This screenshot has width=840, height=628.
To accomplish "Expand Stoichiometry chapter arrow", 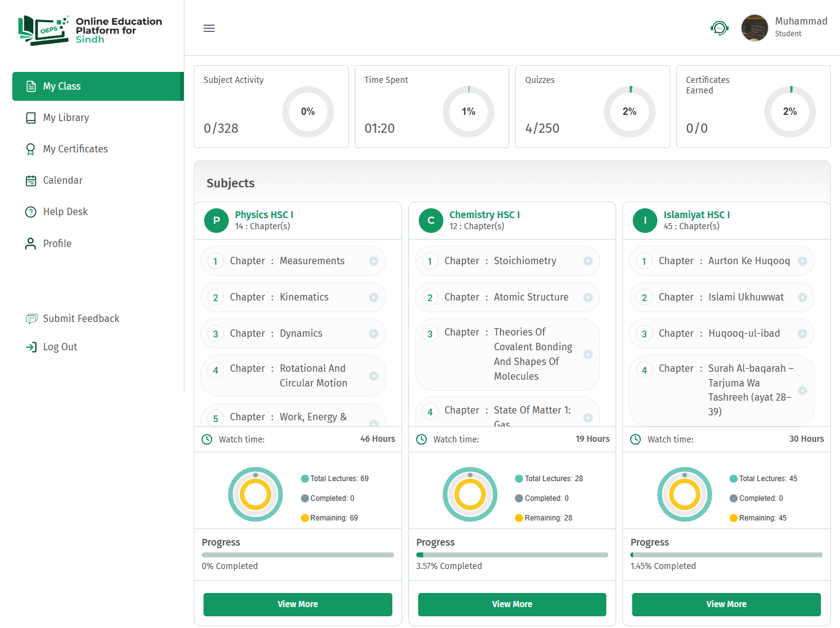I will coord(588,261).
